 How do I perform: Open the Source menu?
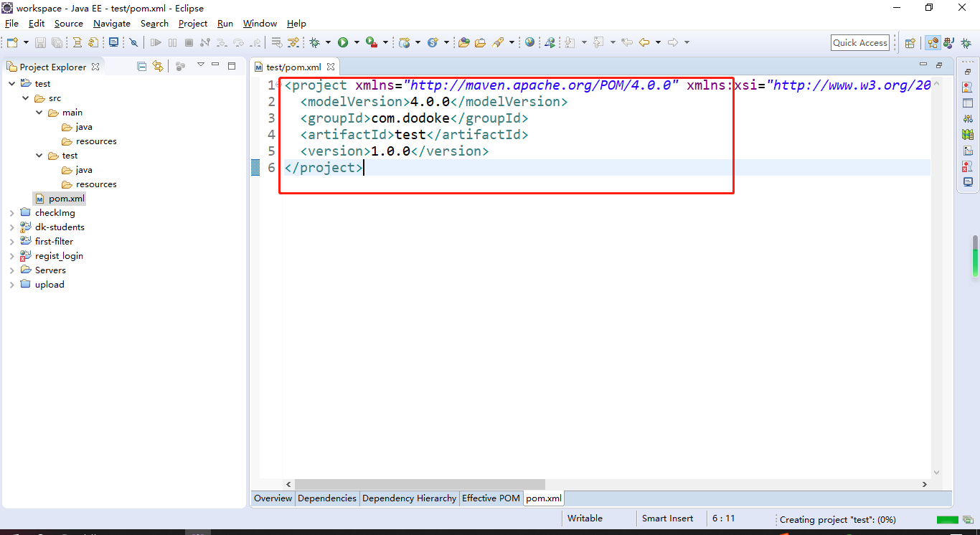point(69,24)
